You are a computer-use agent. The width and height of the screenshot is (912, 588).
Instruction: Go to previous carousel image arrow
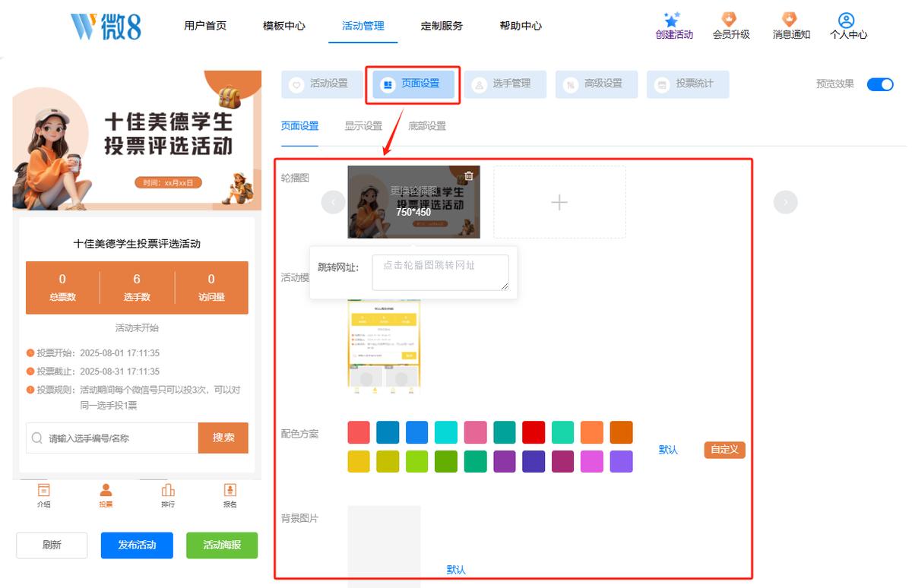point(333,202)
